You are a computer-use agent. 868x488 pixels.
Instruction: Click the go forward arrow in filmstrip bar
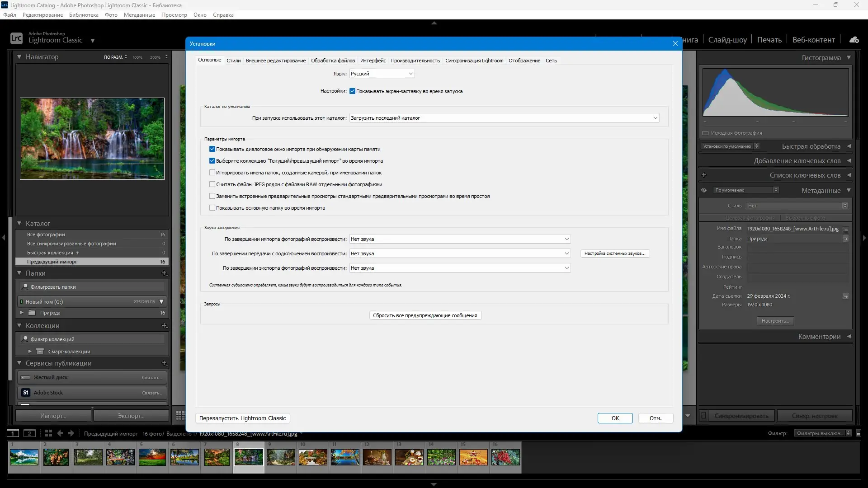pyautogui.click(x=71, y=433)
